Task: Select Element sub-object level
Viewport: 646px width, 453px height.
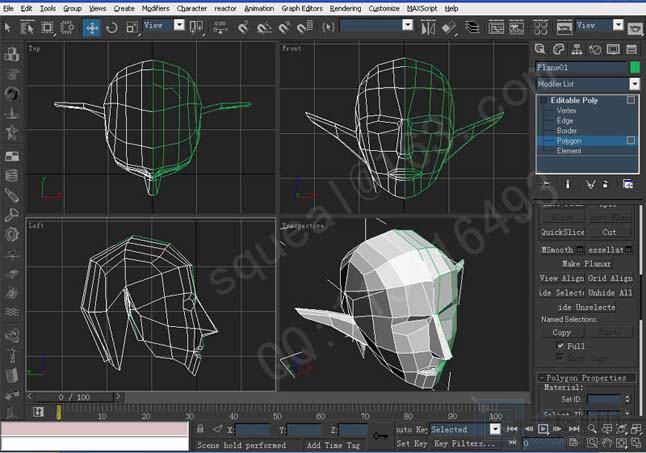Action: [569, 151]
